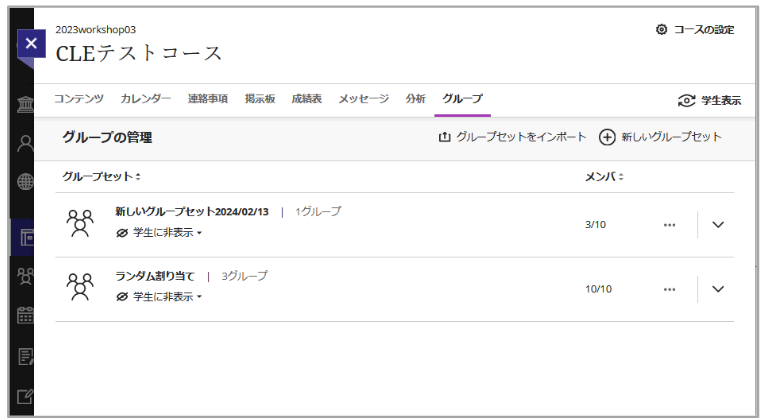Screen dimensions: 763x420
Task: Click 10/10 member count
Action: (x=599, y=289)
